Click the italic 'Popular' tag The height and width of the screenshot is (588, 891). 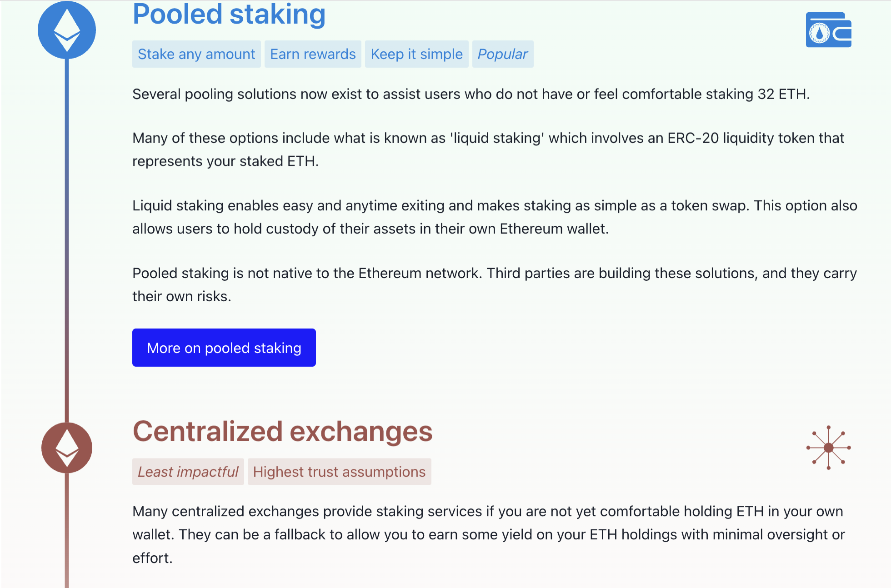[x=502, y=54]
